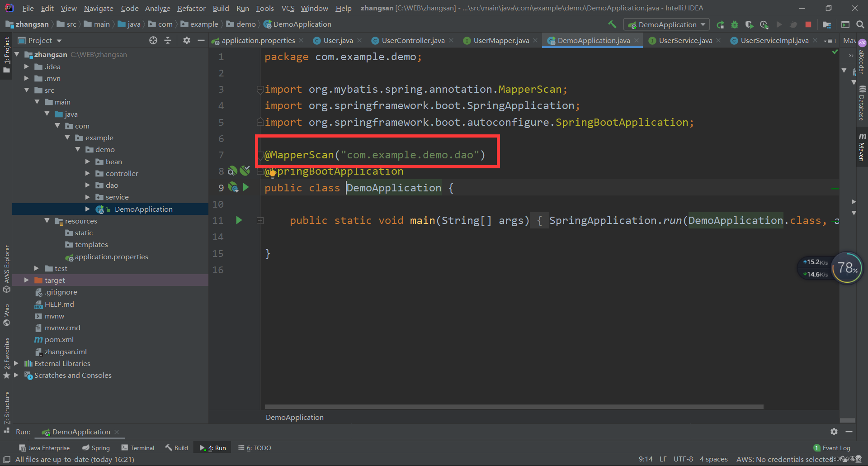Open the 6: TODO tool window

[255, 448]
